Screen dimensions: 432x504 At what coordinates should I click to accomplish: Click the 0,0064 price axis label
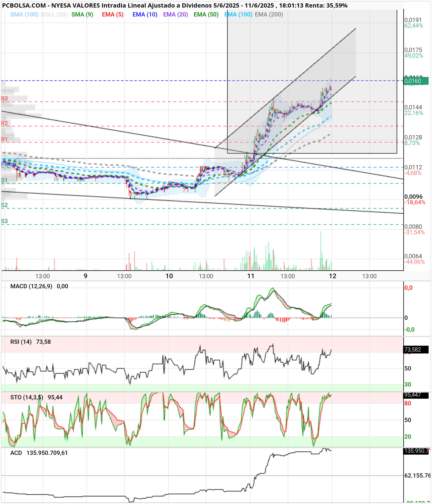(x=413, y=256)
